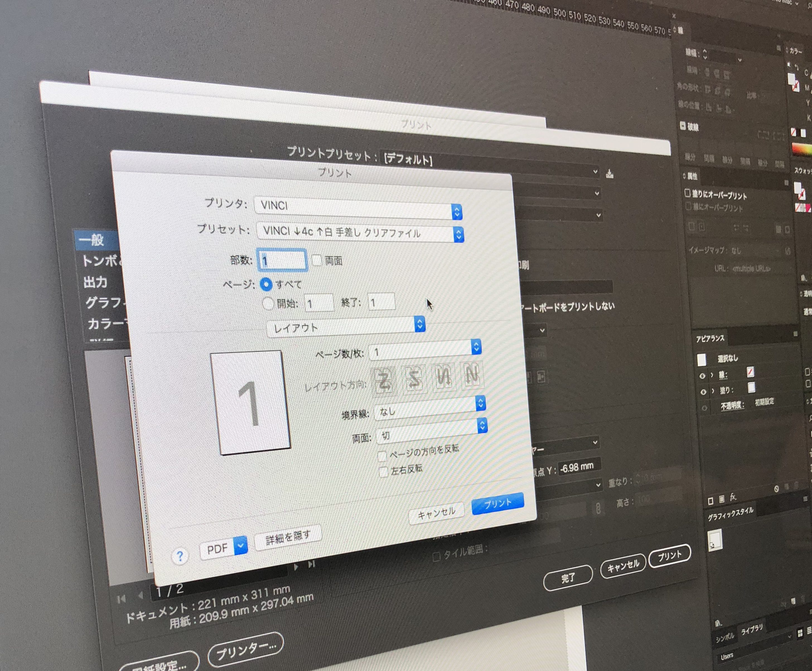This screenshot has height=671, width=812.
Task: Open the プリセット dropdown
Action: tap(360, 232)
